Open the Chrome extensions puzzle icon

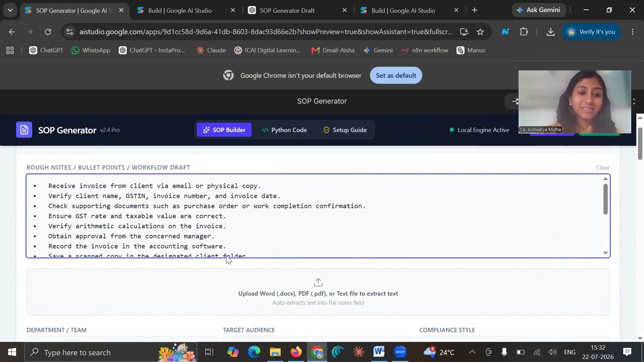[524, 32]
